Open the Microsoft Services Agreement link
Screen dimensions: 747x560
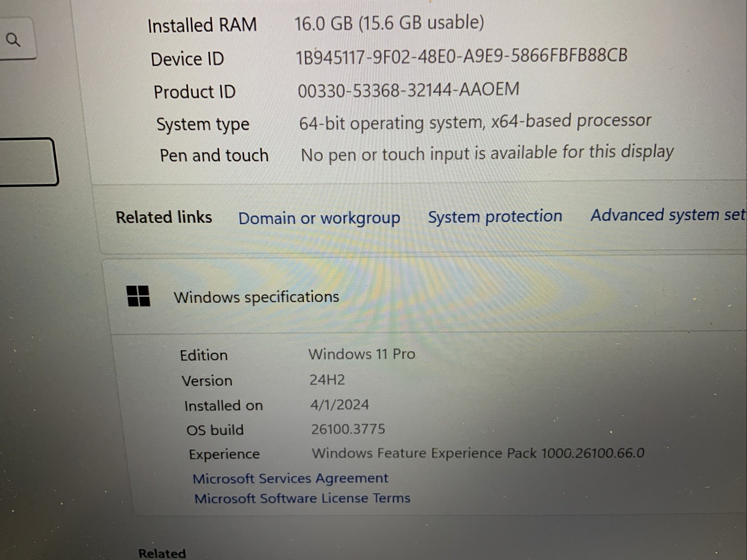click(290, 478)
